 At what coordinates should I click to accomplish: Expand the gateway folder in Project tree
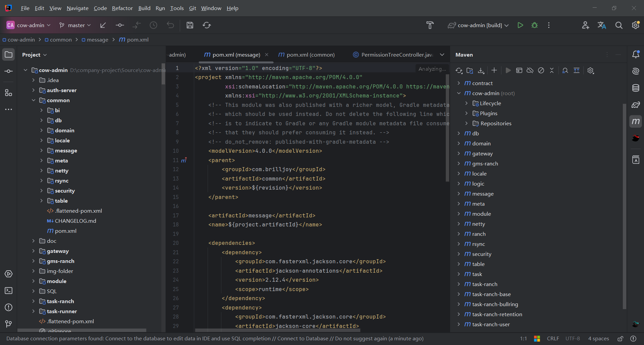(x=33, y=251)
